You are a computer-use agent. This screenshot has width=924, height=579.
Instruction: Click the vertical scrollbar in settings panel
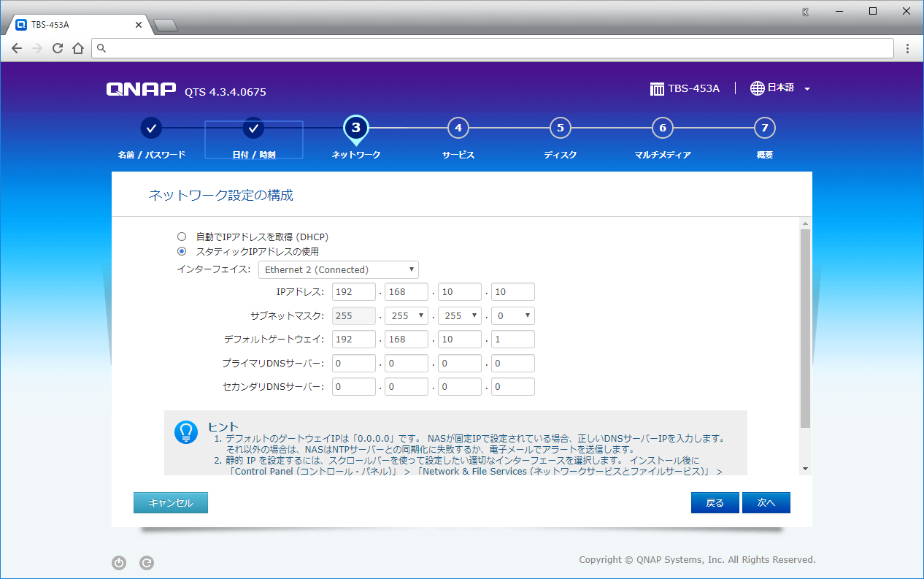[x=805, y=328]
